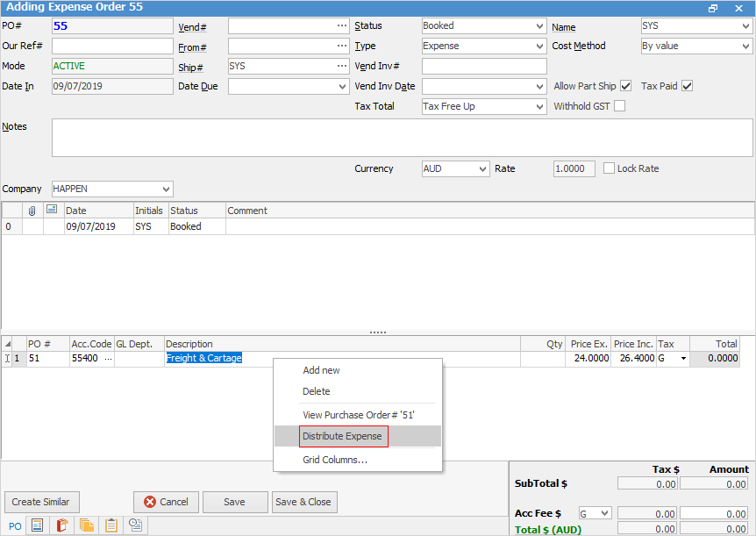Open the PO tab at bottom
The image size is (756, 536).
pyautogui.click(x=15, y=525)
